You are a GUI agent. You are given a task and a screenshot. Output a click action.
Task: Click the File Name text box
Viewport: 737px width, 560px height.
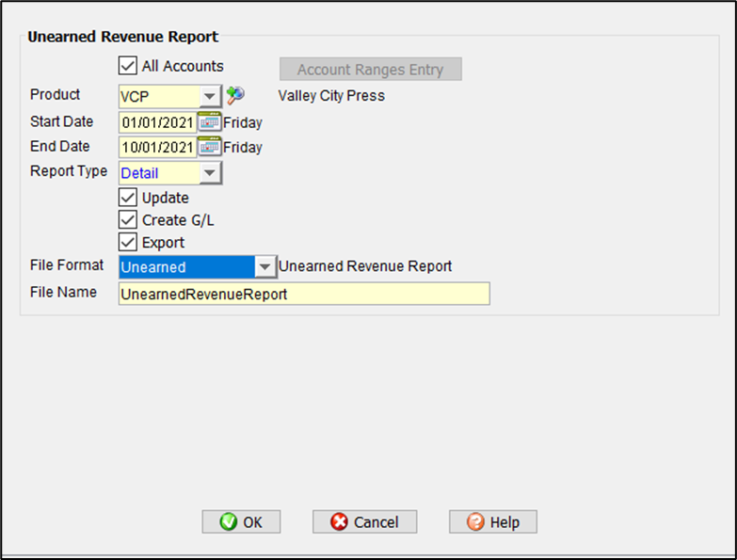(303, 294)
